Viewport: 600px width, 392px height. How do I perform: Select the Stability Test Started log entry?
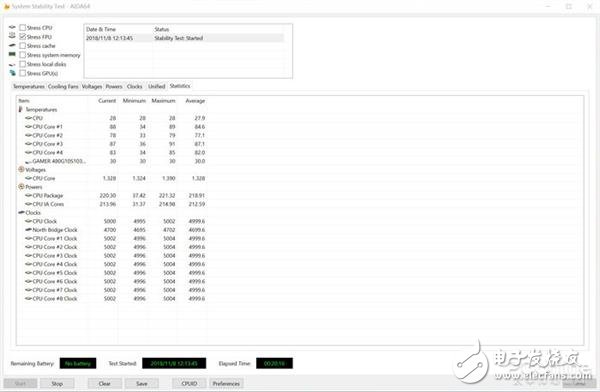(184, 38)
